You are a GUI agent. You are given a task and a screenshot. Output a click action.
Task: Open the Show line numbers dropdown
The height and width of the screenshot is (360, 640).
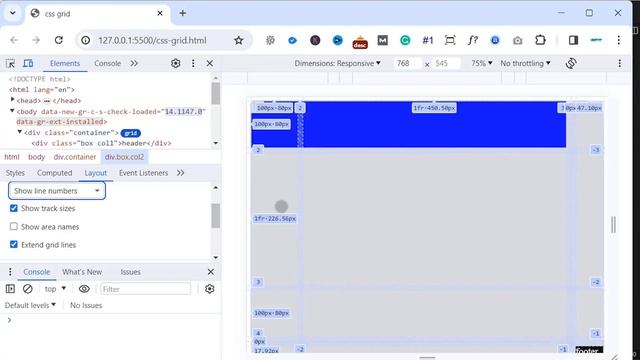click(x=57, y=191)
